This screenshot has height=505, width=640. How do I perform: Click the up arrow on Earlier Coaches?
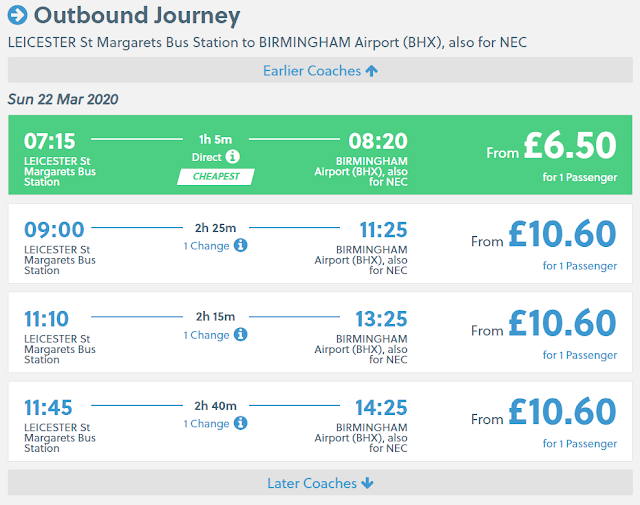tap(371, 70)
